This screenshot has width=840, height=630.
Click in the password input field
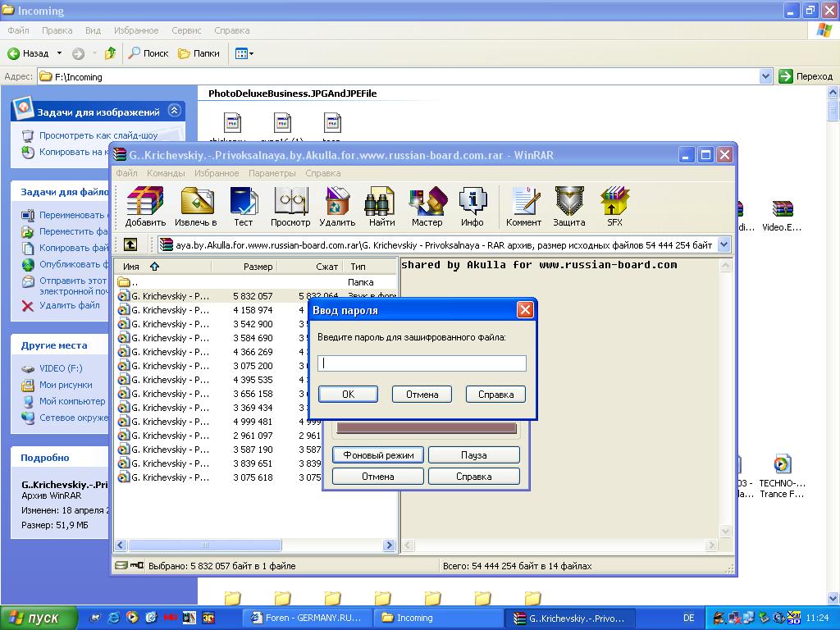(422, 363)
